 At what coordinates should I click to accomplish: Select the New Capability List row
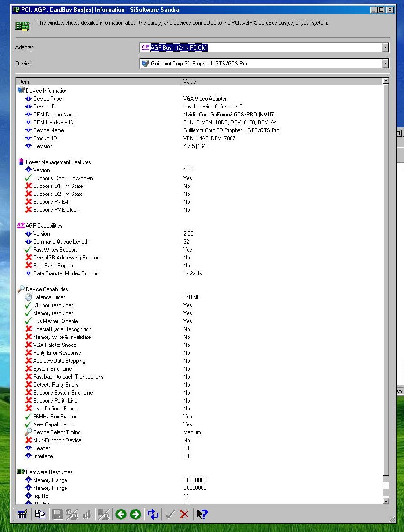click(x=199, y=424)
